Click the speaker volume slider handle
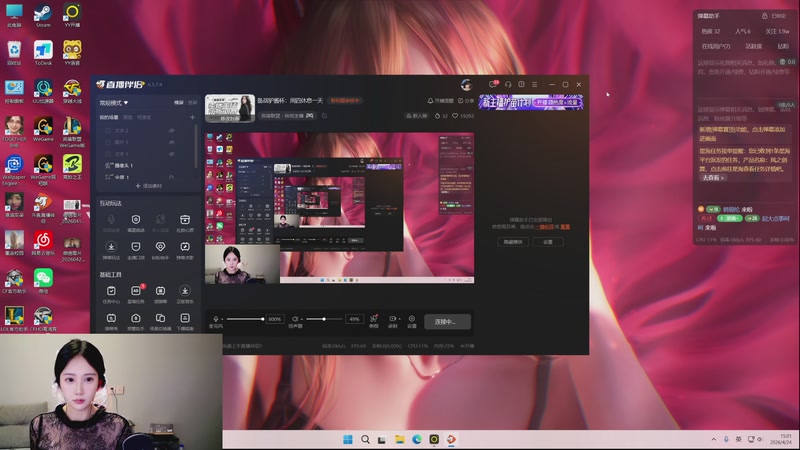Viewport: 800px width, 450px height. point(323,319)
